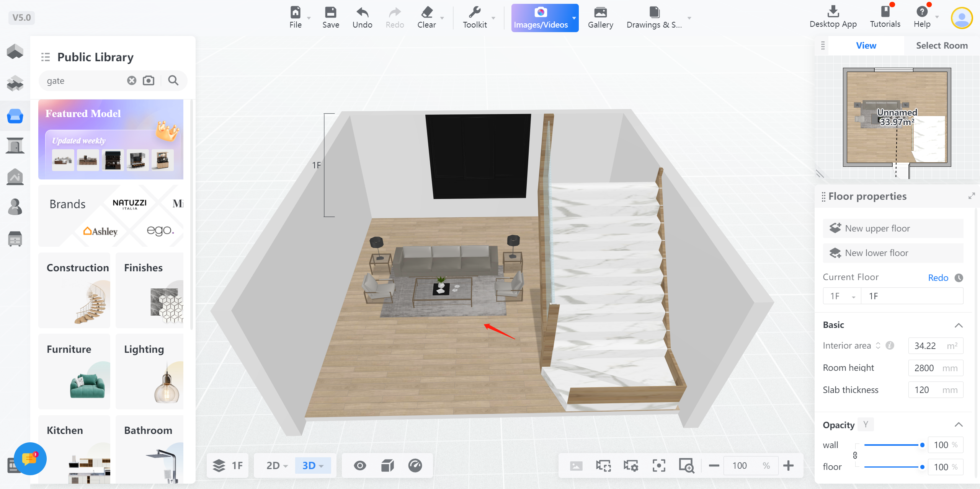Clear the gate search text

[132, 80]
